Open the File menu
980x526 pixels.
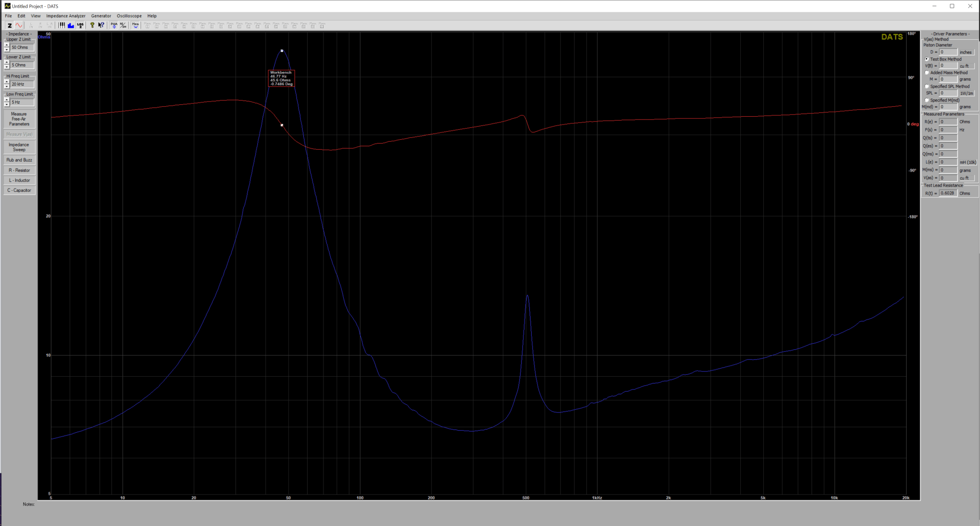click(9, 16)
